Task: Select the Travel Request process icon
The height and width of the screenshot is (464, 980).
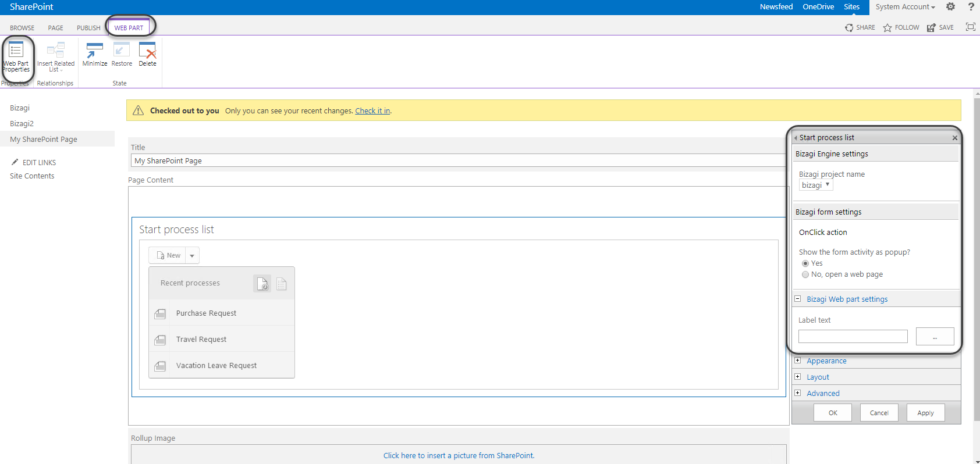Action: coord(160,340)
